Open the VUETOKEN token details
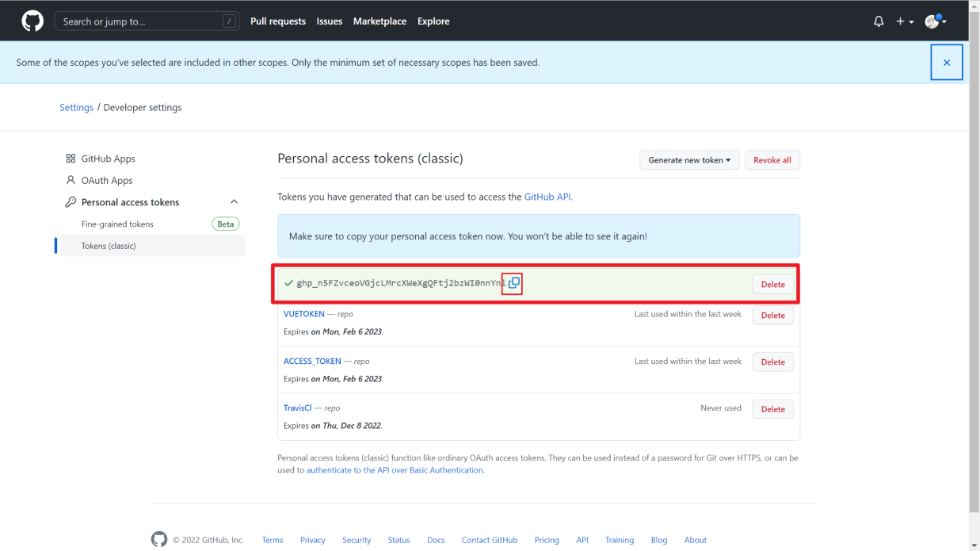This screenshot has height=551, width=980. [304, 314]
